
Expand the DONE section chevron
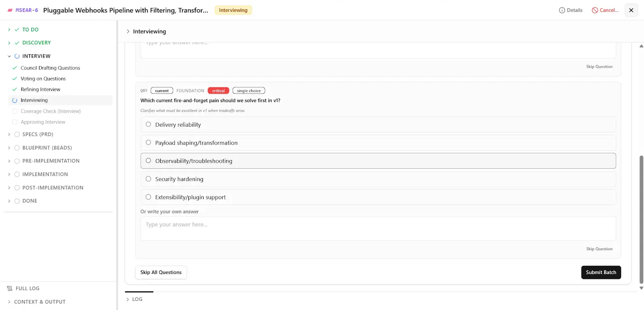(x=9, y=201)
